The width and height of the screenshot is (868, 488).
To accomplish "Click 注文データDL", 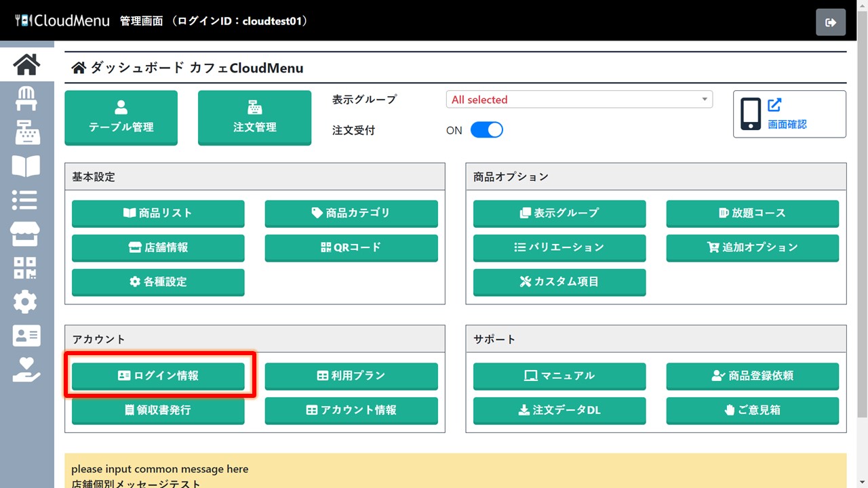I will [559, 411].
